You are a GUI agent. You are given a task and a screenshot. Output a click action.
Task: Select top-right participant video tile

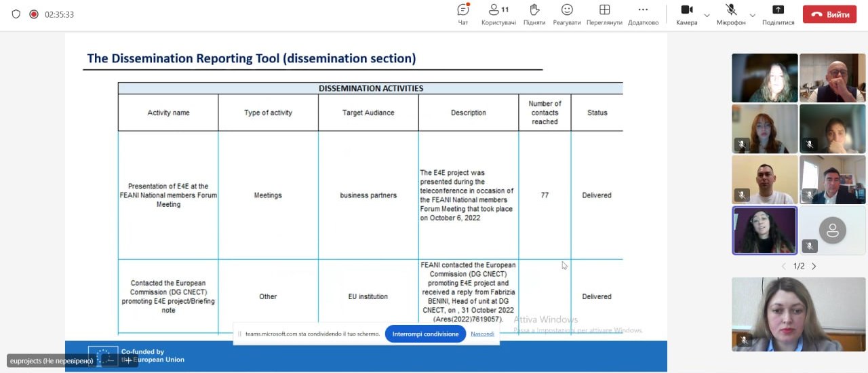click(x=832, y=78)
